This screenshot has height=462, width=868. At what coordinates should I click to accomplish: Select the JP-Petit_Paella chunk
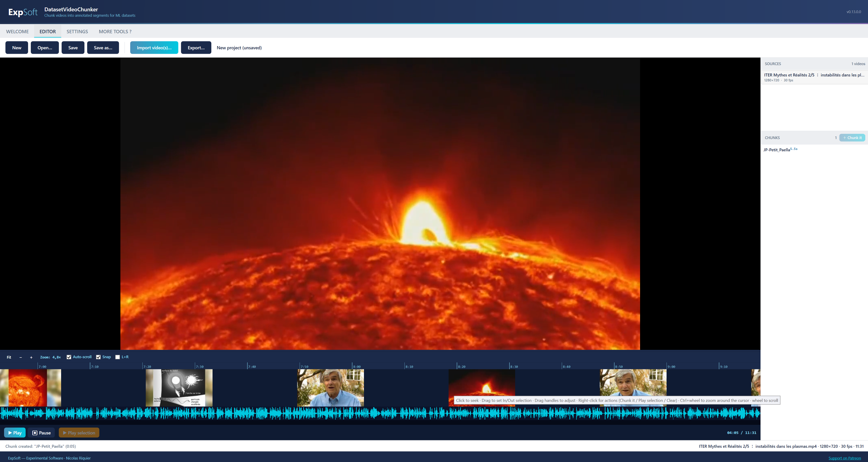tap(814, 149)
